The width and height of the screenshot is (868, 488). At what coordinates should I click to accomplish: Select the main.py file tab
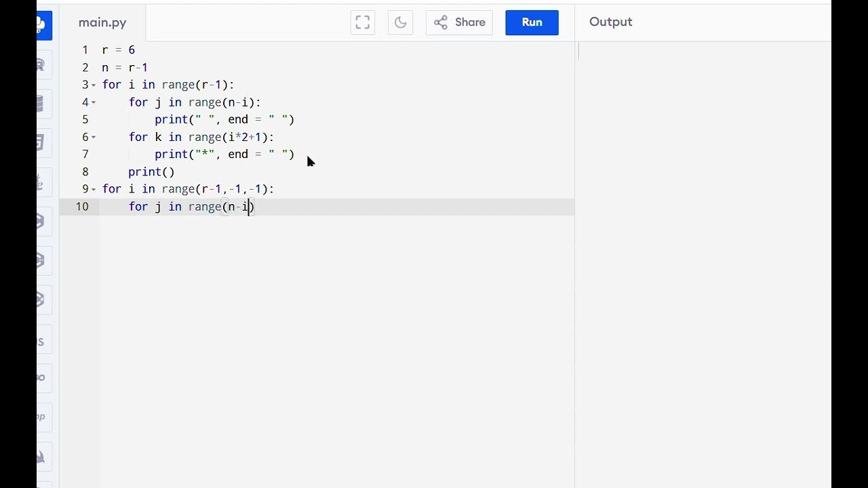[x=102, y=22]
